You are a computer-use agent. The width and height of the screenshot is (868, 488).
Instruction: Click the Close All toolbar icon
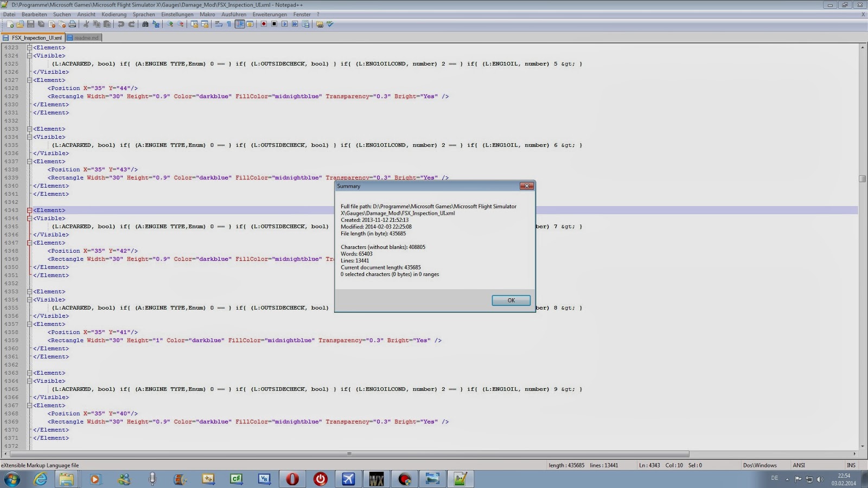tap(62, 24)
